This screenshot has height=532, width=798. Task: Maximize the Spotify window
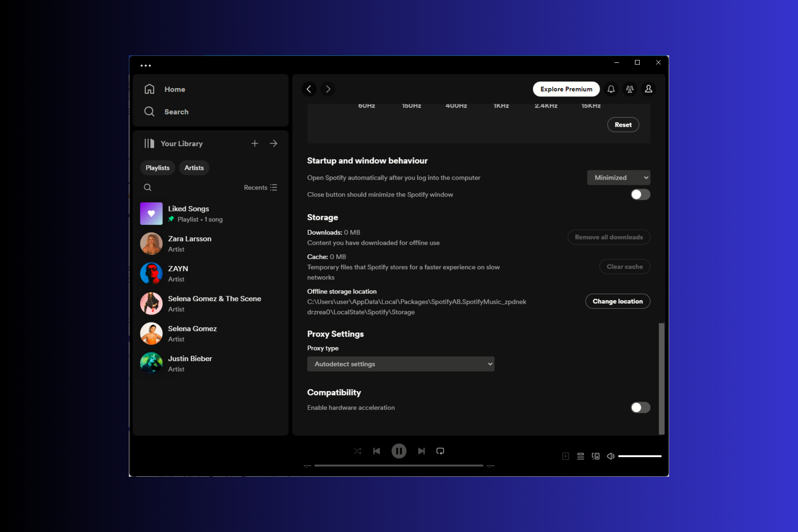click(x=637, y=62)
